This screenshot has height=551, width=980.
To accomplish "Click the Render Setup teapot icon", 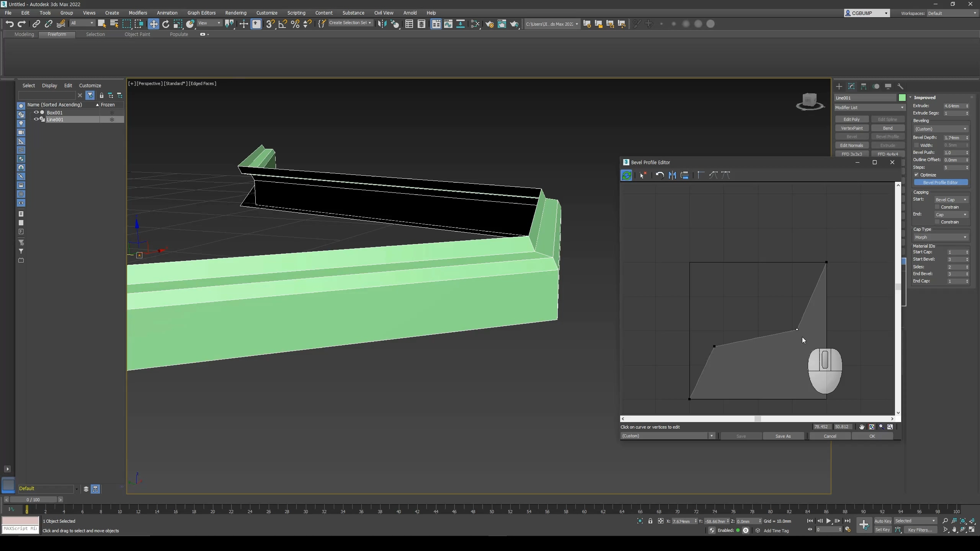I will point(489,24).
